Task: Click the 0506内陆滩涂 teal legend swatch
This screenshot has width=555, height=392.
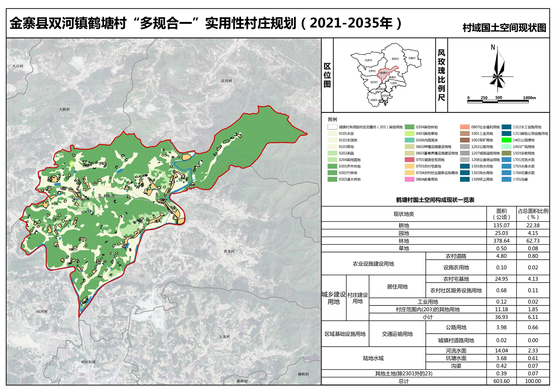Action: click(x=409, y=140)
